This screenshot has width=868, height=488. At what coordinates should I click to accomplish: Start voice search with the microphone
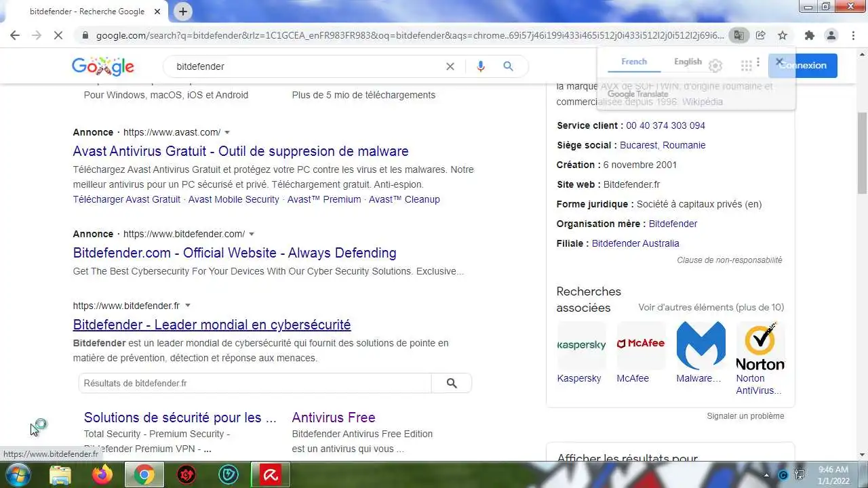tap(481, 66)
